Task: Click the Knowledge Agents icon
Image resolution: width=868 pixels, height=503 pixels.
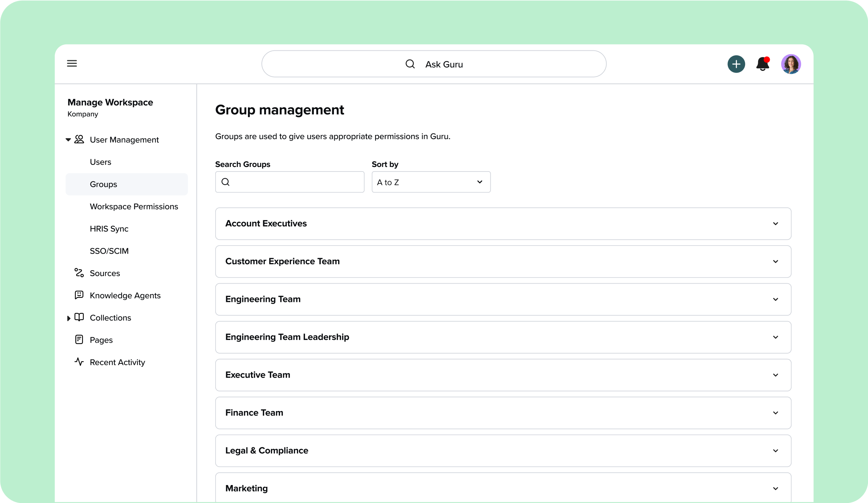Action: coord(79,295)
